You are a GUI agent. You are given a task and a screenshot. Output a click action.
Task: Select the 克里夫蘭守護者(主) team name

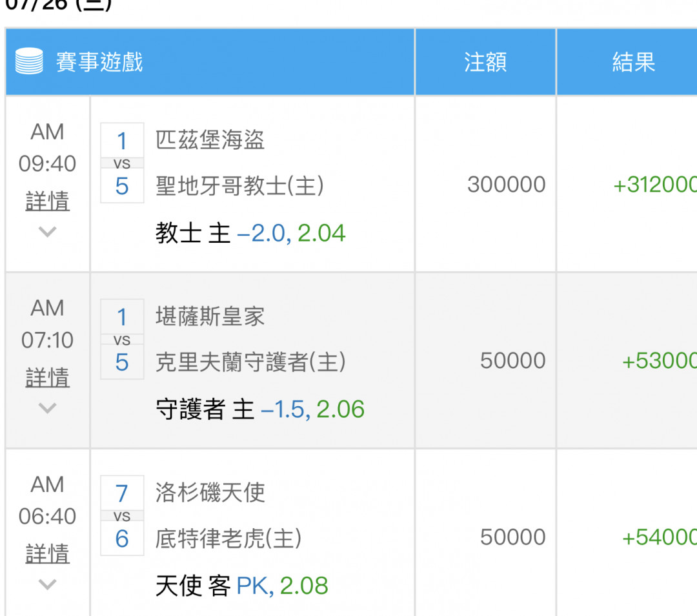[250, 362]
